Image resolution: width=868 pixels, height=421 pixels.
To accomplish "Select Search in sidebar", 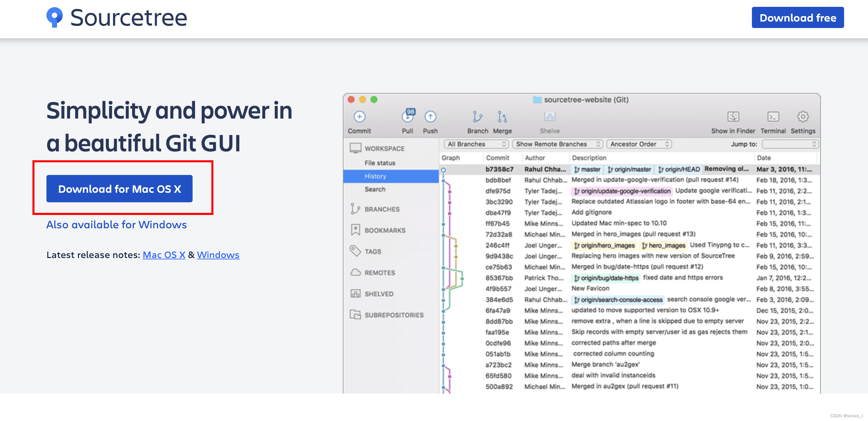I will click(375, 189).
